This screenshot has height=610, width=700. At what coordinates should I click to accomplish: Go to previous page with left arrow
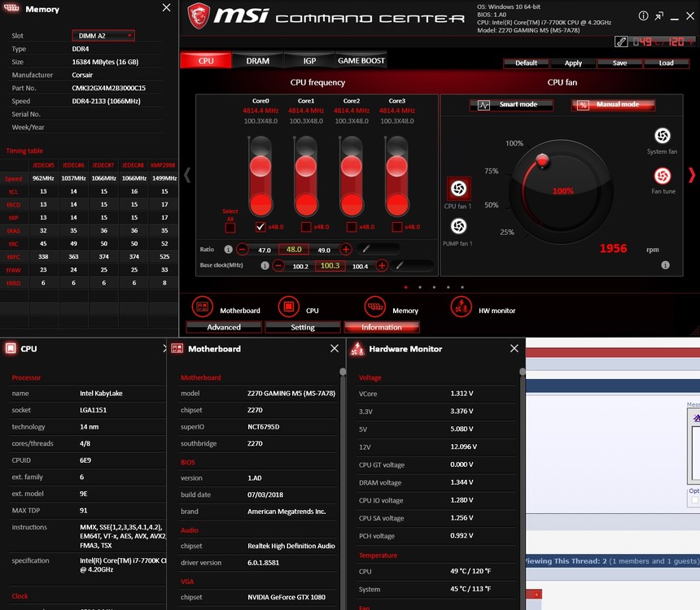click(187, 175)
